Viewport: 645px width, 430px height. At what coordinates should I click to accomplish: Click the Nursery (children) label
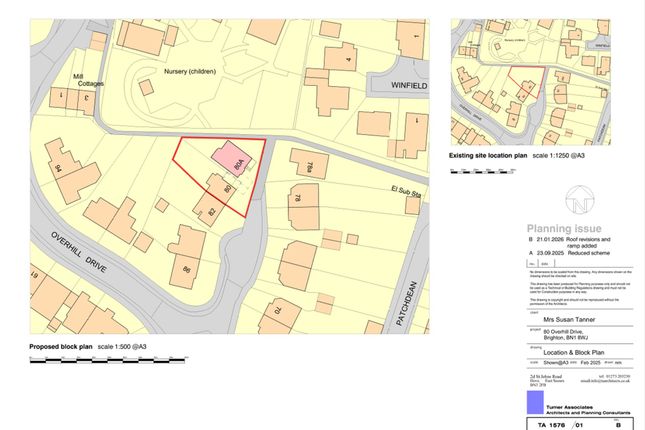(x=174, y=71)
